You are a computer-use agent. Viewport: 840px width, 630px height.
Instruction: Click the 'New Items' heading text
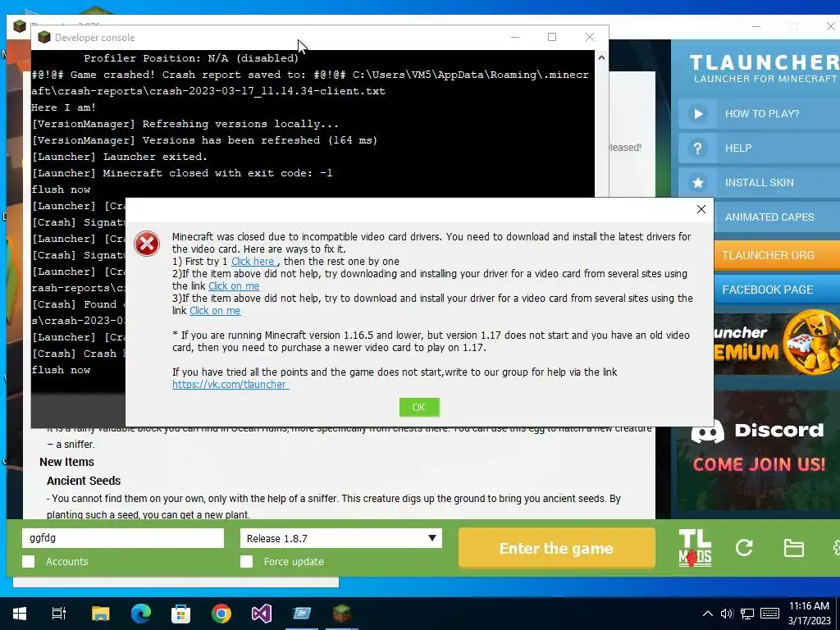point(66,462)
